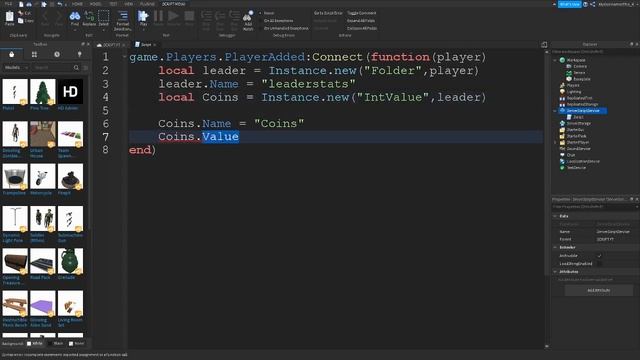Click the Select dashed-box icon
The height and width of the screenshot is (360, 640).
[104, 16]
